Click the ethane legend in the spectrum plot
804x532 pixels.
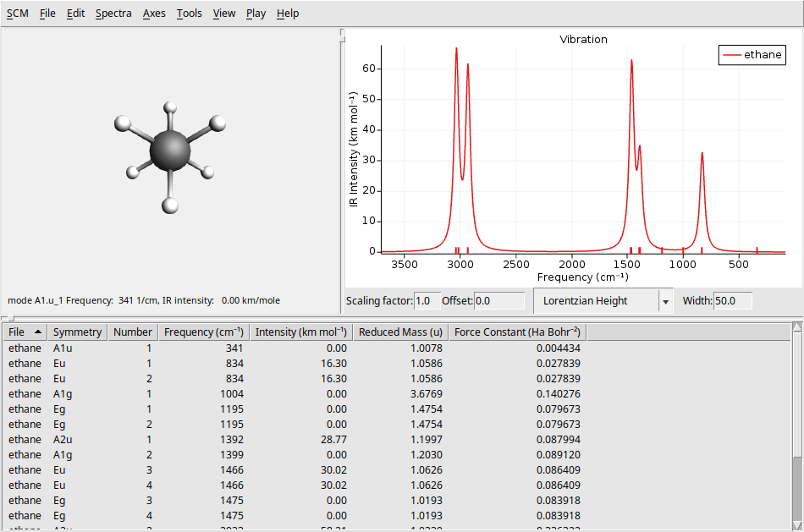click(x=752, y=54)
